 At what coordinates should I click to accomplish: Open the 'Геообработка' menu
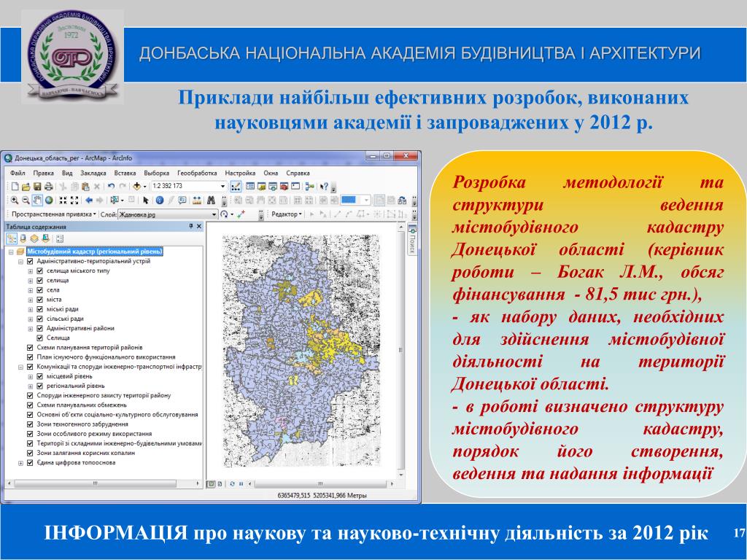click(x=197, y=174)
